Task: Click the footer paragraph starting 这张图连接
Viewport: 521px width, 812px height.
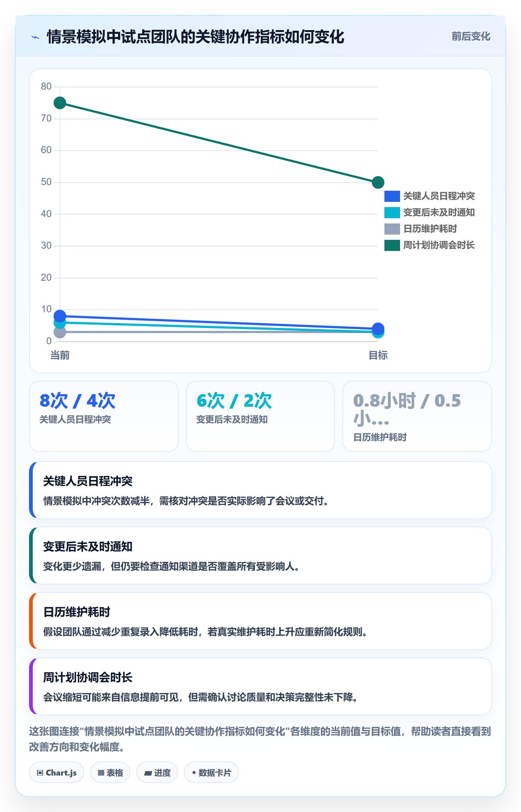Action: click(x=260, y=739)
